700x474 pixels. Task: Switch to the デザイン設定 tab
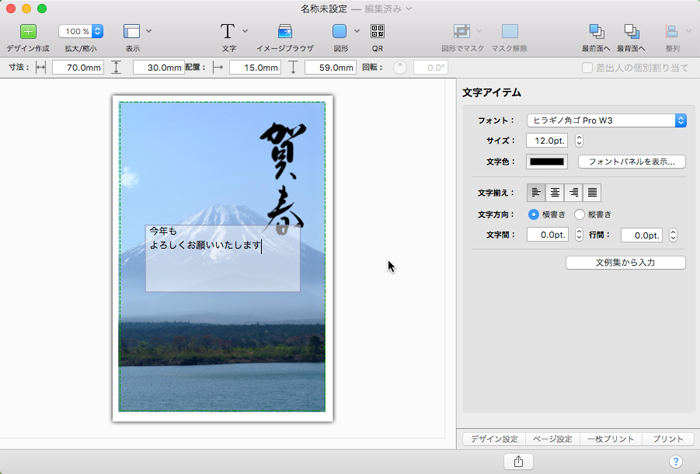click(494, 439)
